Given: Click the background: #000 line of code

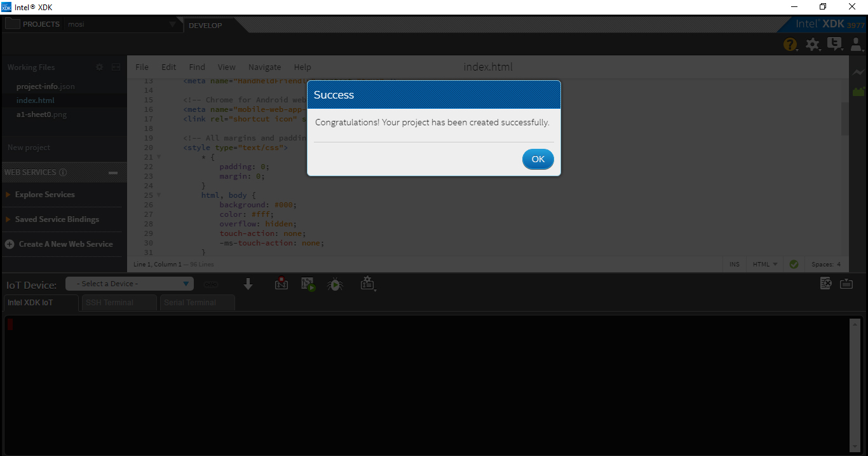Looking at the screenshot, I should tap(258, 205).
